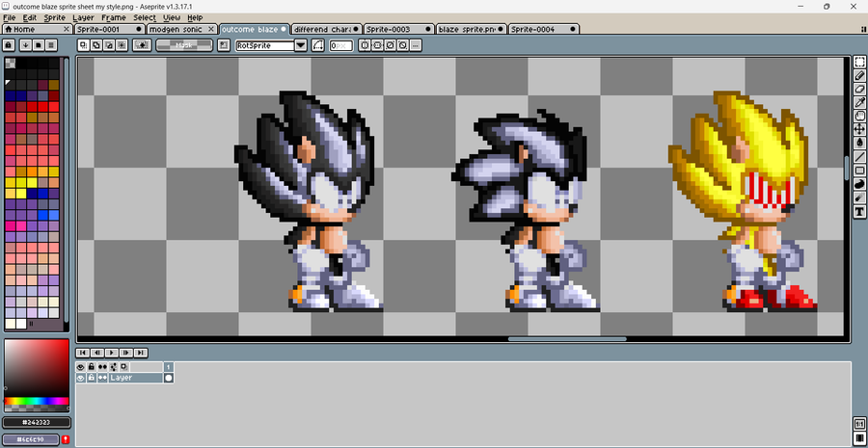Select the Eraser tool
Image resolution: width=868 pixels, height=448 pixels.
(x=859, y=89)
